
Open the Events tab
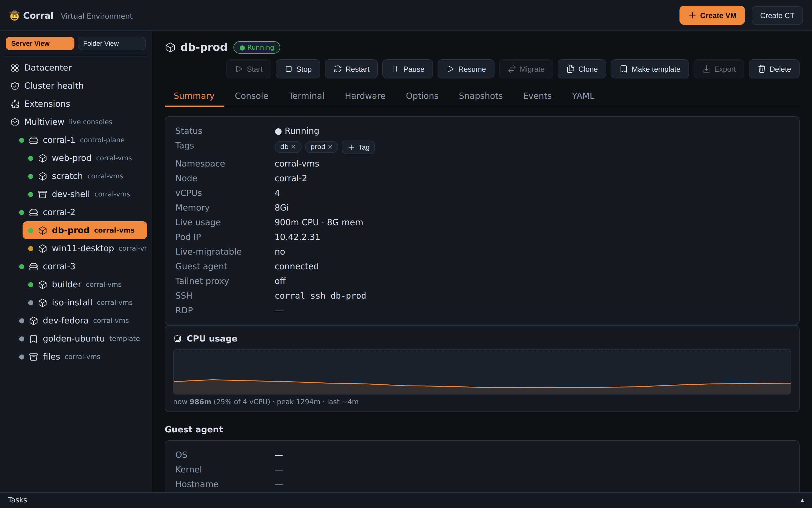(537, 96)
